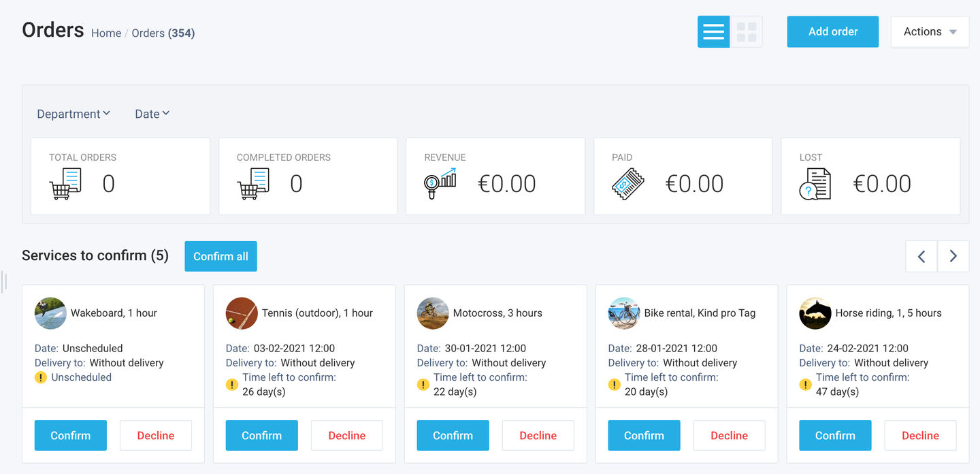Select Horse riding, 1, 5 hours title
Image resolution: width=980 pixels, height=474 pixels.
click(x=888, y=313)
